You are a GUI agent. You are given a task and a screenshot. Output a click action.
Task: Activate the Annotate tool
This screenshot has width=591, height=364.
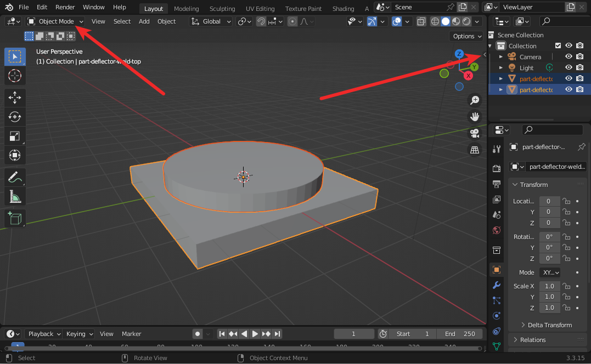(15, 177)
